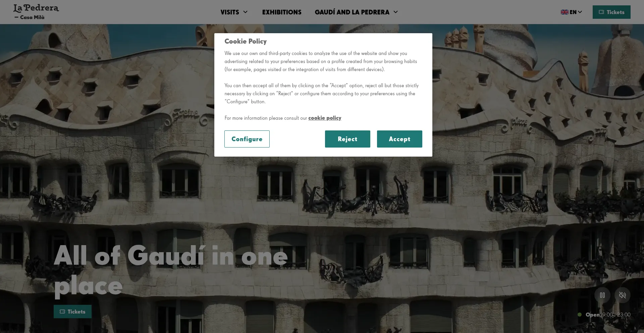This screenshot has width=644, height=333.
Task: Open the EXHIBITIONS menu item
Action: tap(282, 12)
